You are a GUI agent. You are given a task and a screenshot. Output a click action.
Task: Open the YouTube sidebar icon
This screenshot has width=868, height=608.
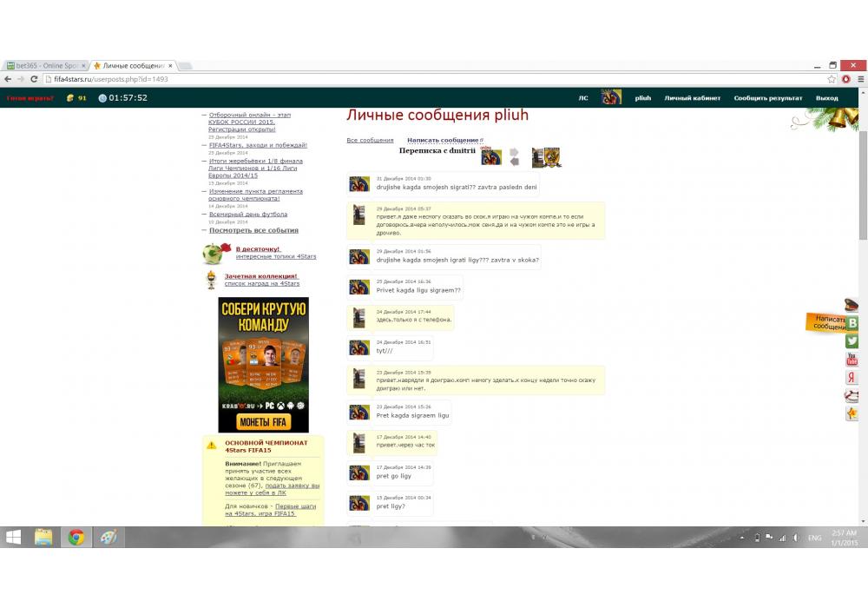[852, 360]
